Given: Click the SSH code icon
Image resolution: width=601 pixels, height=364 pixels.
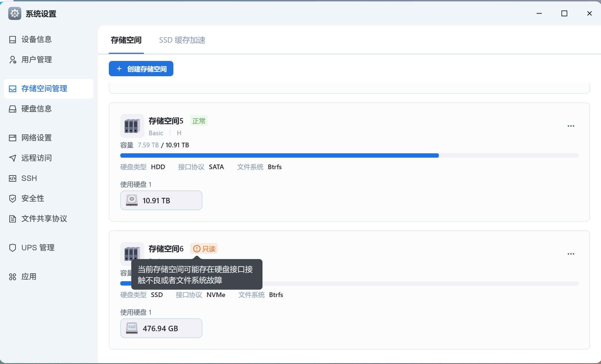Looking at the screenshot, I should [13, 178].
